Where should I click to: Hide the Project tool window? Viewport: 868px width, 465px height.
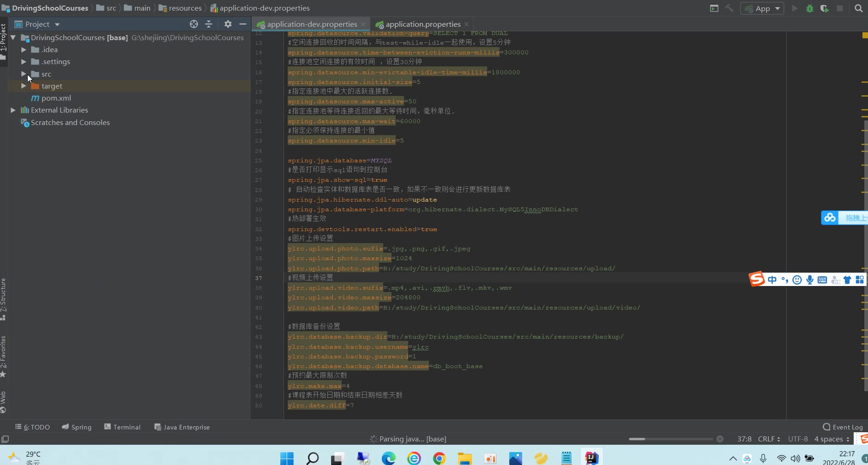(x=243, y=24)
